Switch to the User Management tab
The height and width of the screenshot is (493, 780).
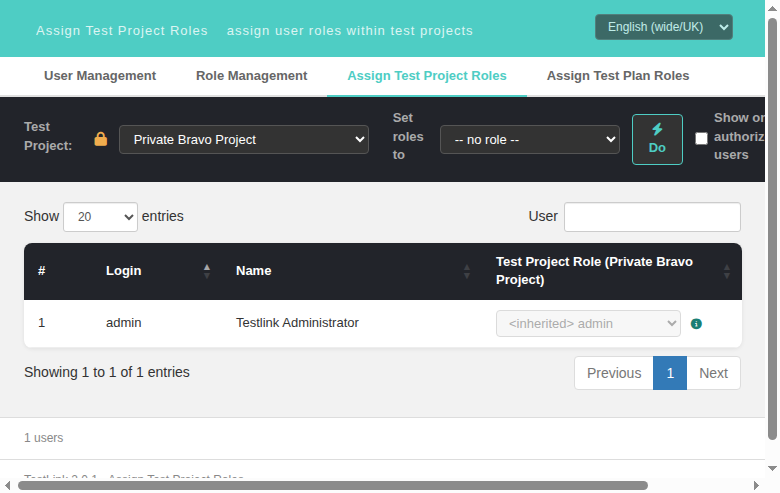[100, 76]
